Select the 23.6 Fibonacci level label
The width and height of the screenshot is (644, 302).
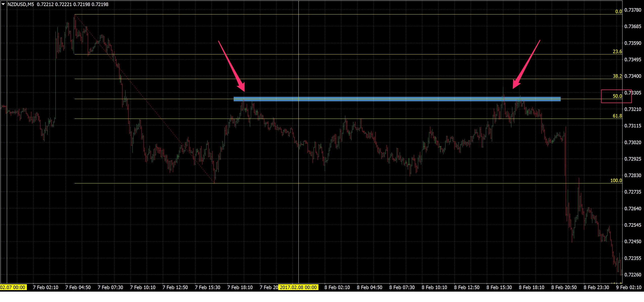coord(617,51)
